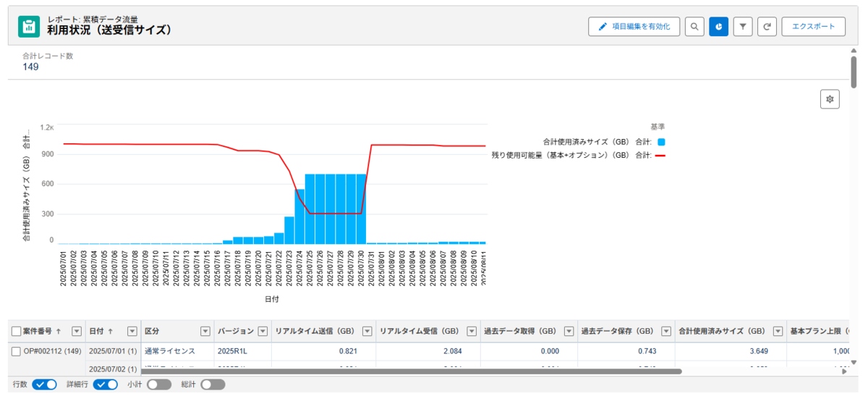The height and width of the screenshot is (399, 868).
Task: Open the 日付 column dropdown
Action: click(x=132, y=331)
